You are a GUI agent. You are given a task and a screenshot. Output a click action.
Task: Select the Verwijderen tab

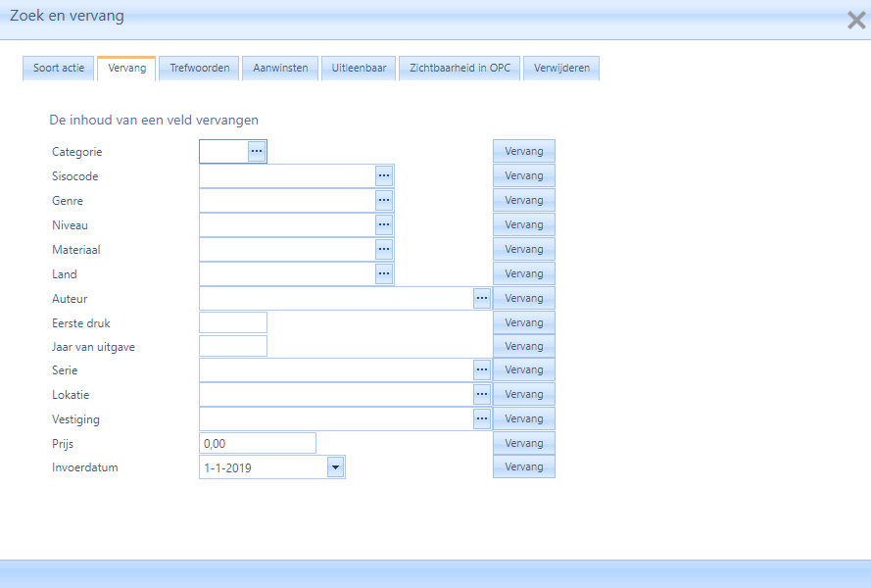click(561, 69)
